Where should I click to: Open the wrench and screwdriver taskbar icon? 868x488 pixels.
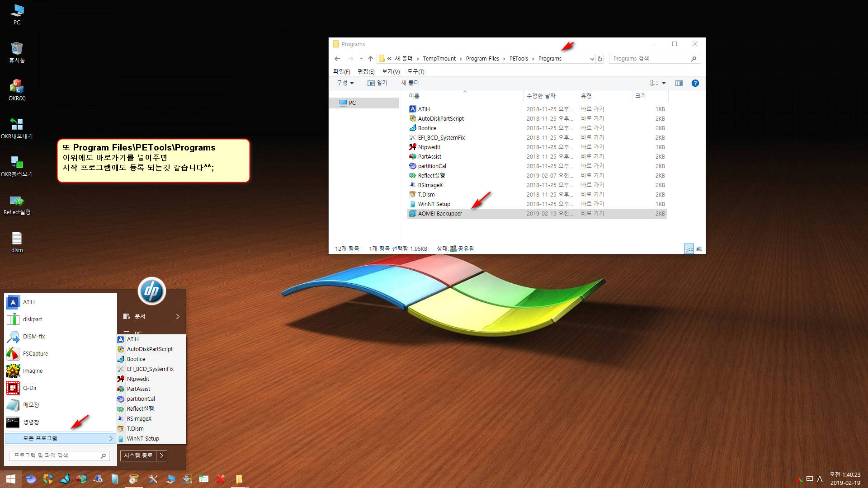pyautogui.click(x=153, y=479)
